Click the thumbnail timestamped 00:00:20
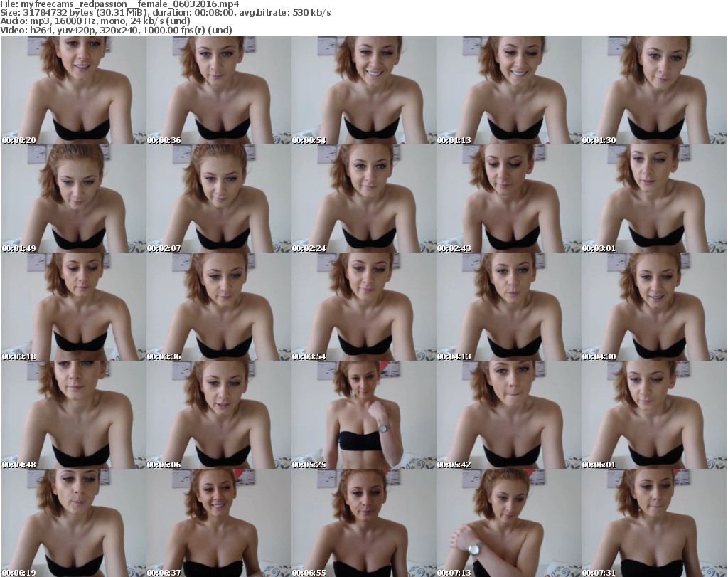The height and width of the screenshot is (577, 728). click(x=74, y=90)
